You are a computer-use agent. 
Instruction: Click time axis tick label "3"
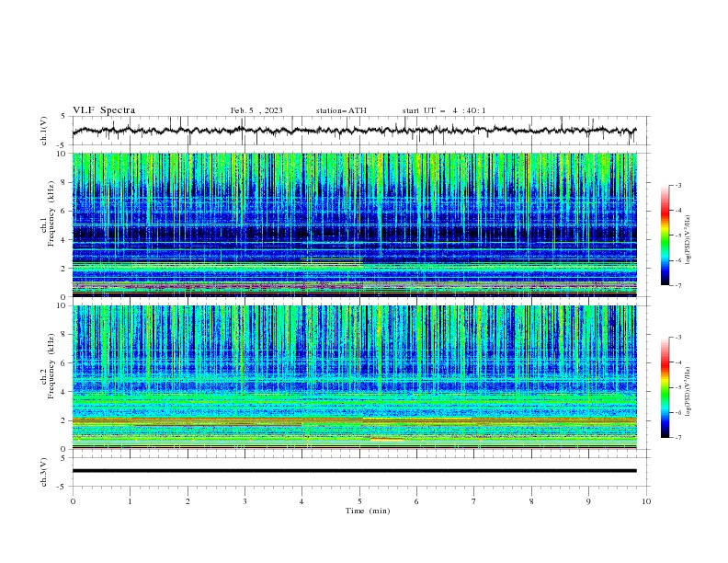(245, 501)
